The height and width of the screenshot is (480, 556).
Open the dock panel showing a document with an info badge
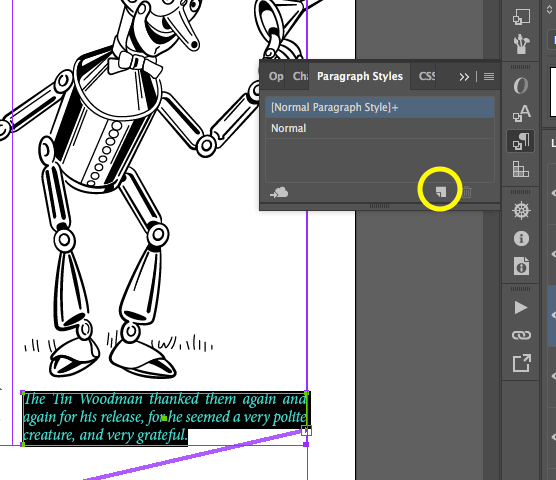click(x=521, y=266)
